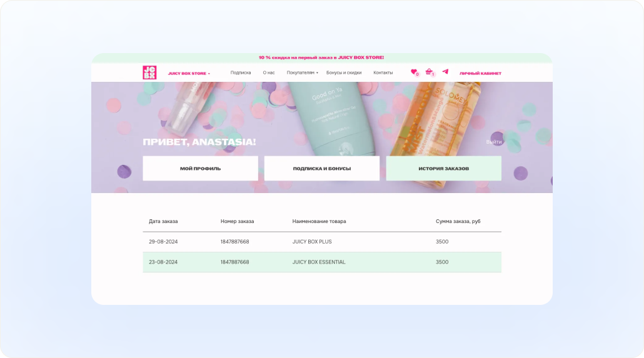Click the Дата заказа column header
The height and width of the screenshot is (358, 644).
(163, 221)
